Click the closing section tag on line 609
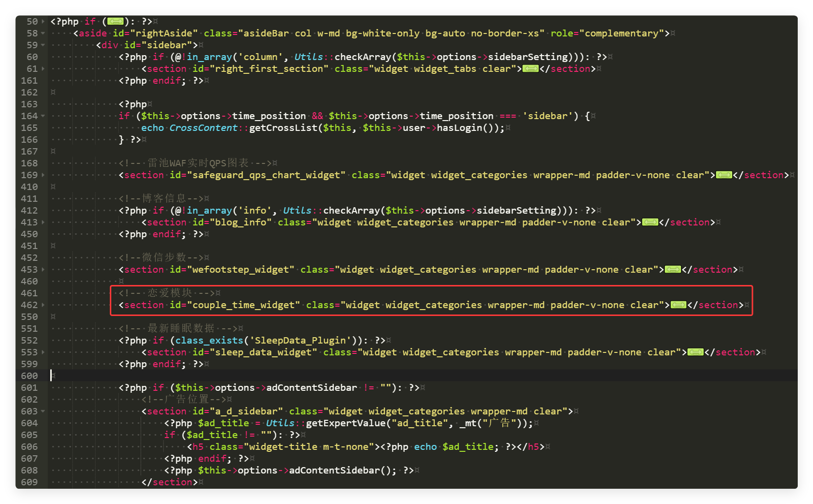 169,482
